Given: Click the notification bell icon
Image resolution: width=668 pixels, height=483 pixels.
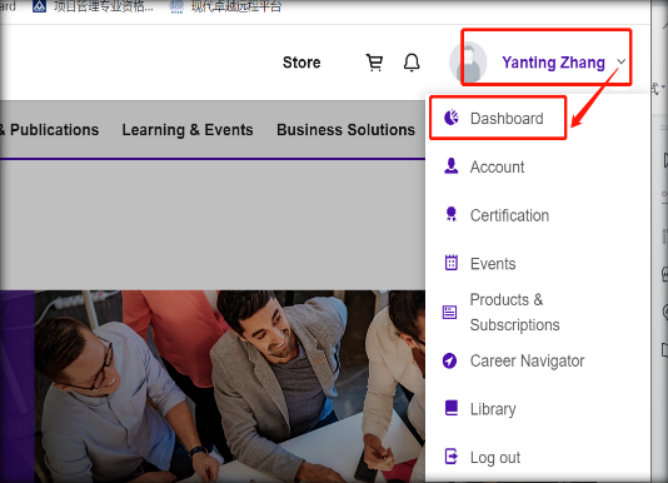Looking at the screenshot, I should [x=411, y=63].
